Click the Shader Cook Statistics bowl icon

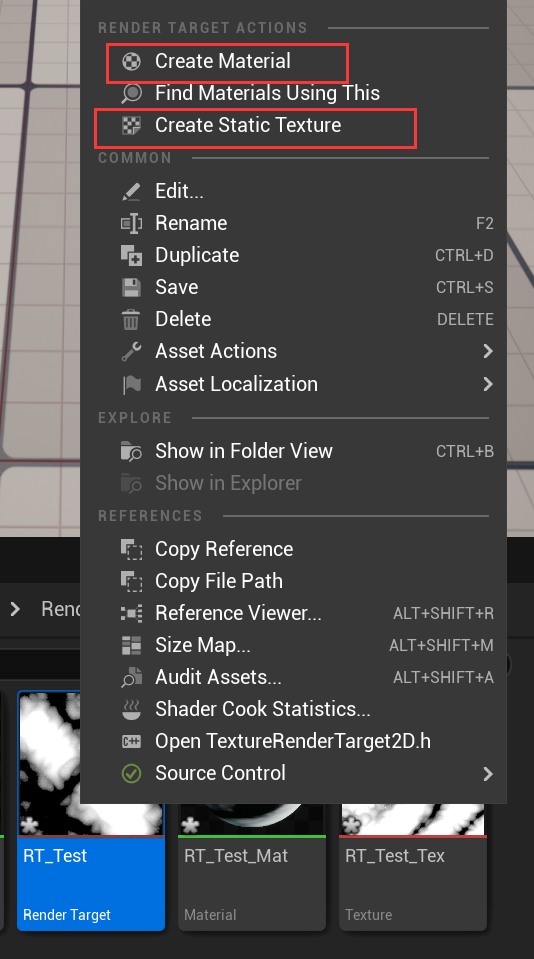(131, 709)
